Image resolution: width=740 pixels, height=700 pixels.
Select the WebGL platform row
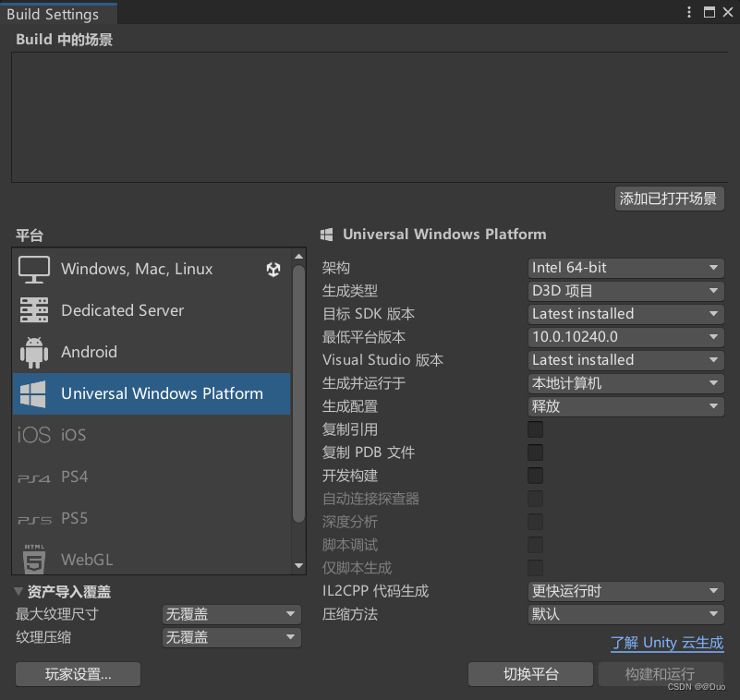pyautogui.click(x=152, y=557)
